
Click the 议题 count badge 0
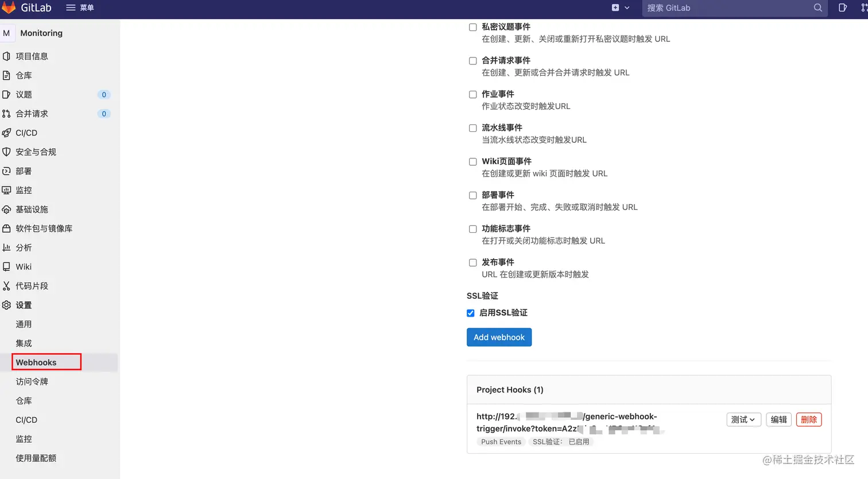tap(104, 95)
